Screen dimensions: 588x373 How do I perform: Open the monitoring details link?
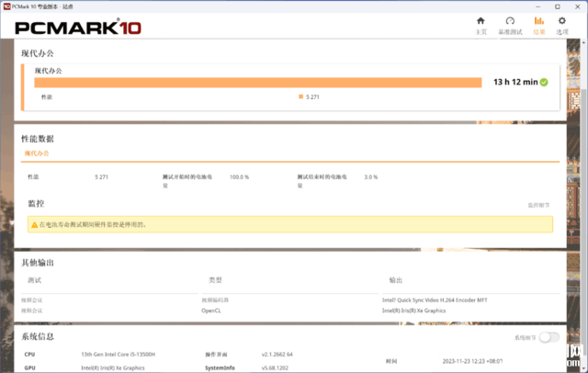pos(538,205)
